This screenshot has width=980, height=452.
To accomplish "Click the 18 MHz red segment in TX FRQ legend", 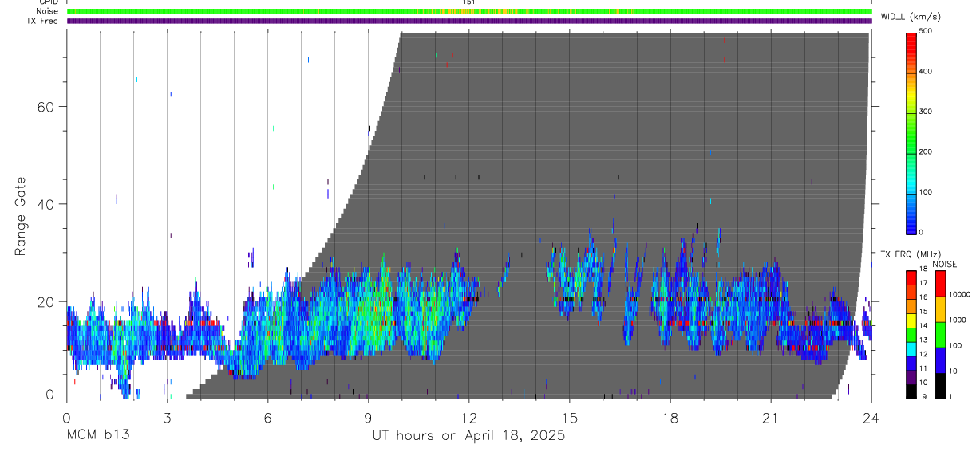I will pos(911,275).
